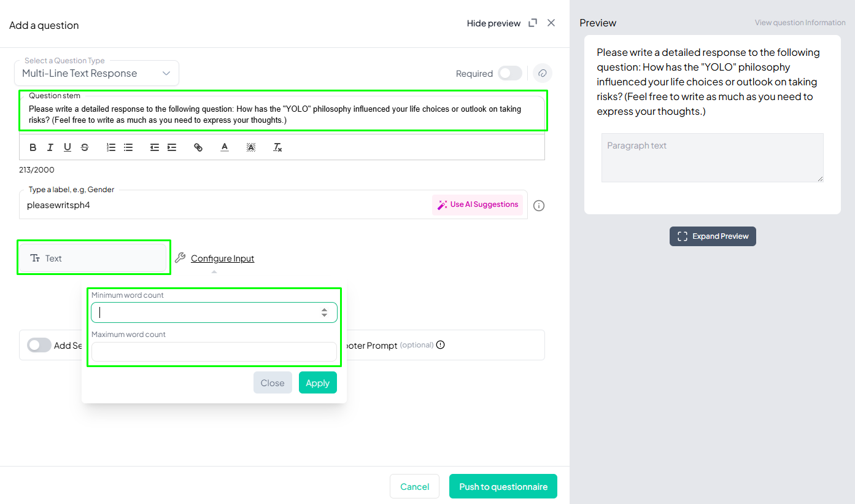The height and width of the screenshot is (504, 855).
Task: Toggle bold formatting in the editor toolbar
Action: [33, 147]
